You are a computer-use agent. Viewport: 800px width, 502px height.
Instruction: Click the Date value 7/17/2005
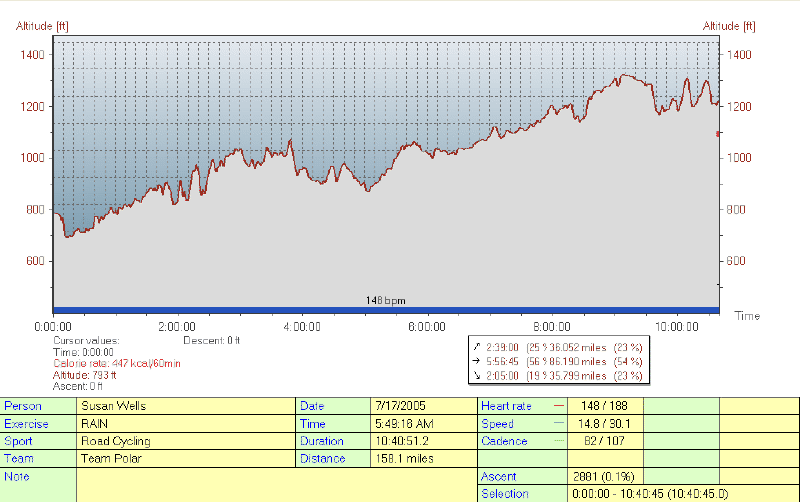[422, 406]
